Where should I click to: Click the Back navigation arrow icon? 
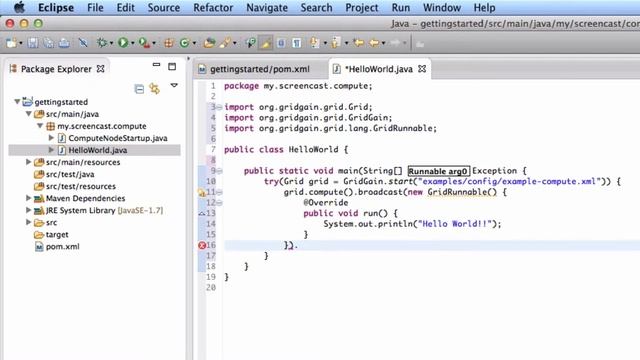coord(374,43)
